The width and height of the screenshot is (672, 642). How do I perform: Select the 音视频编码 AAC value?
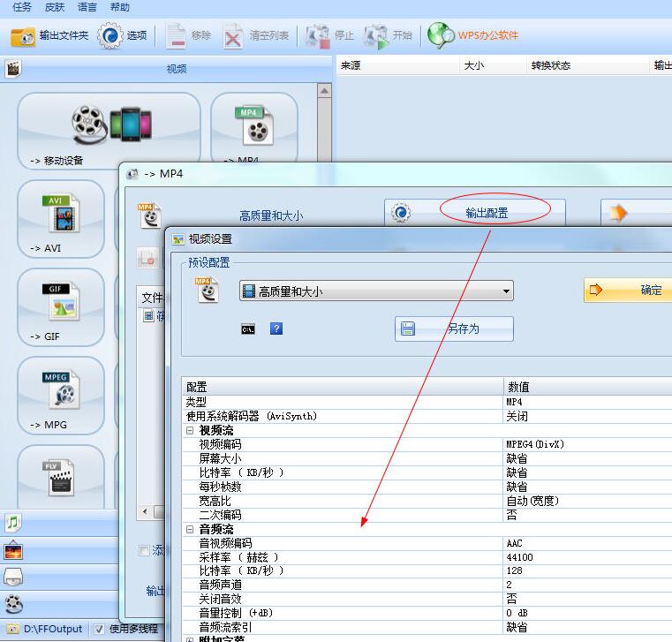514,543
